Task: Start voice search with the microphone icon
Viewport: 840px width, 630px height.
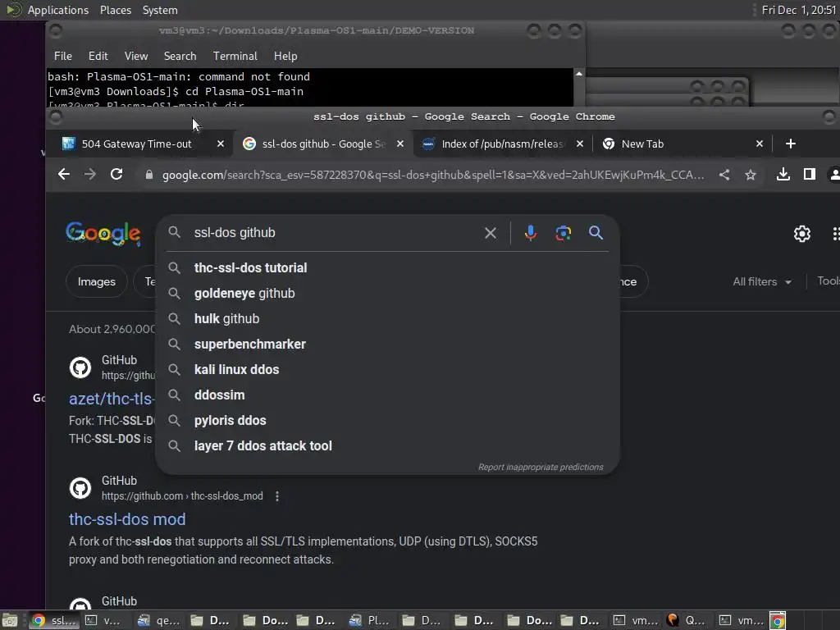Action: [531, 233]
